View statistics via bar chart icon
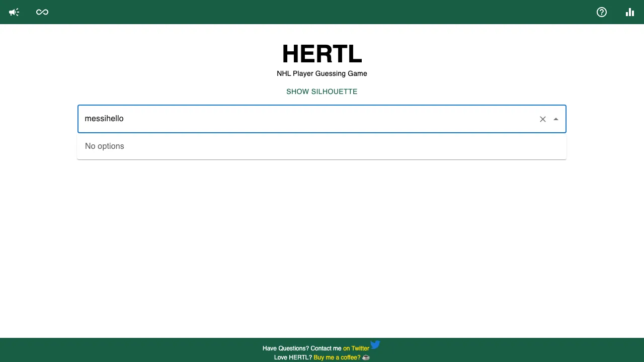The width and height of the screenshot is (644, 362). [x=630, y=12]
